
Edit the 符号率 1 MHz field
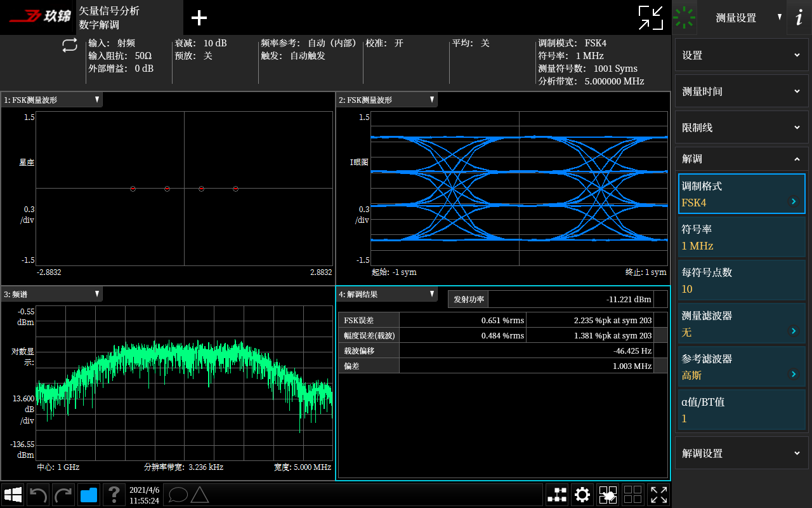click(x=742, y=237)
